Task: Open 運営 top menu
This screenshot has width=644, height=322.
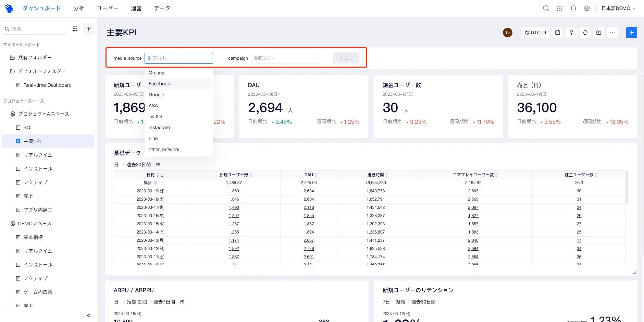Action: [136, 8]
